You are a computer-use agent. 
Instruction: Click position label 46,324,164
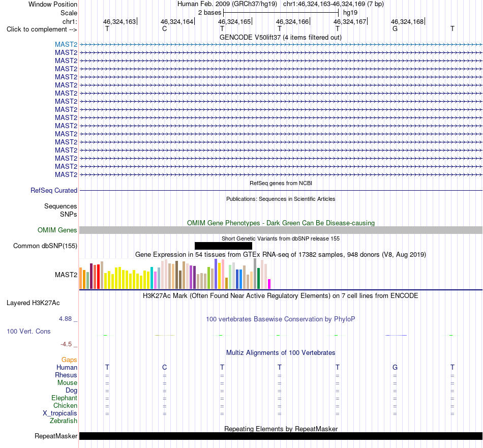177,21
